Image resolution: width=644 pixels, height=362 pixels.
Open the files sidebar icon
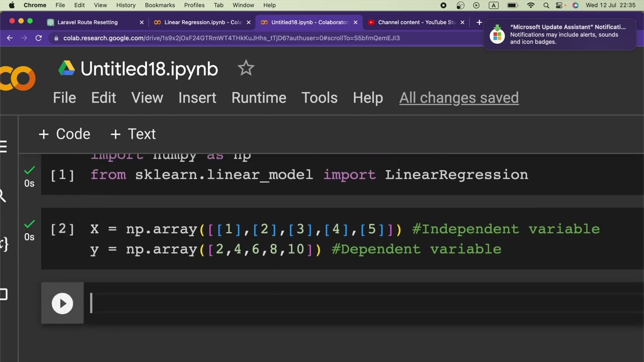pos(4,294)
